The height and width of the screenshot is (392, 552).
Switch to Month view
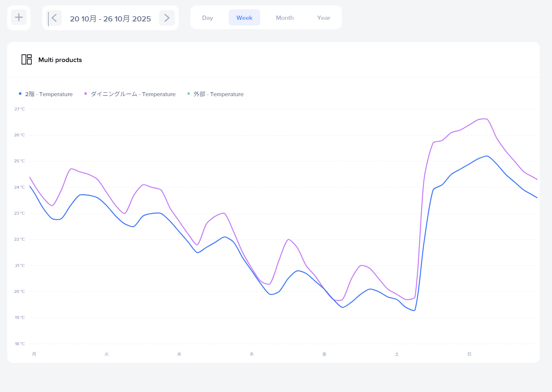pyautogui.click(x=285, y=18)
